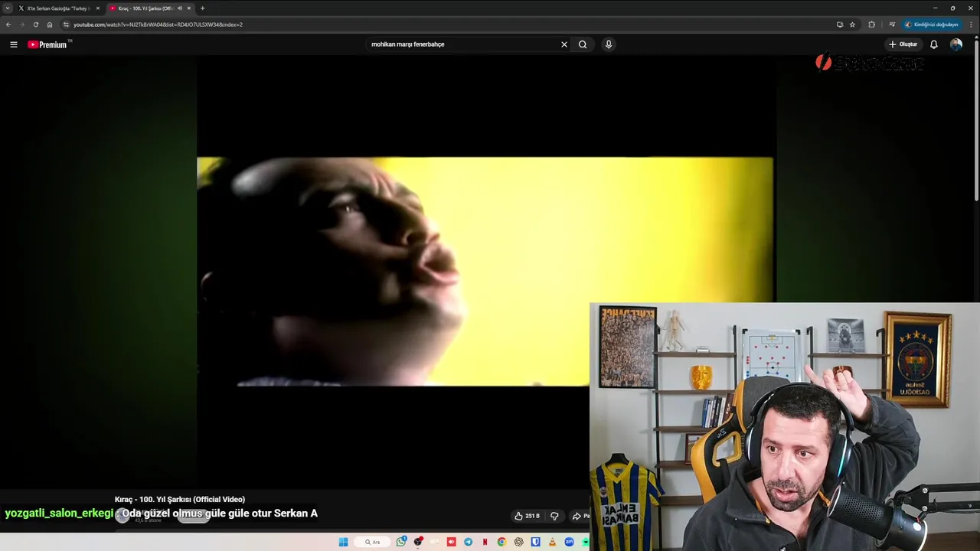Image resolution: width=980 pixels, height=551 pixels.
Task: Open the YouTube account avatar menu
Action: pos(956,44)
